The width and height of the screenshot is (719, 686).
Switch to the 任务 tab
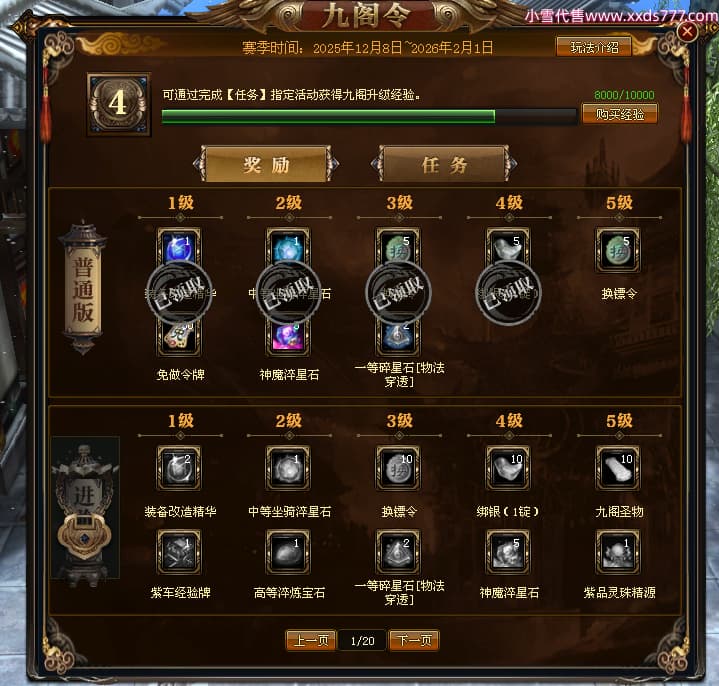[x=444, y=164]
